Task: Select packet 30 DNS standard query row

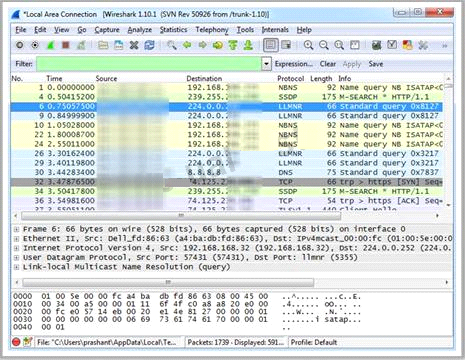Action: pyautogui.click(x=227, y=172)
